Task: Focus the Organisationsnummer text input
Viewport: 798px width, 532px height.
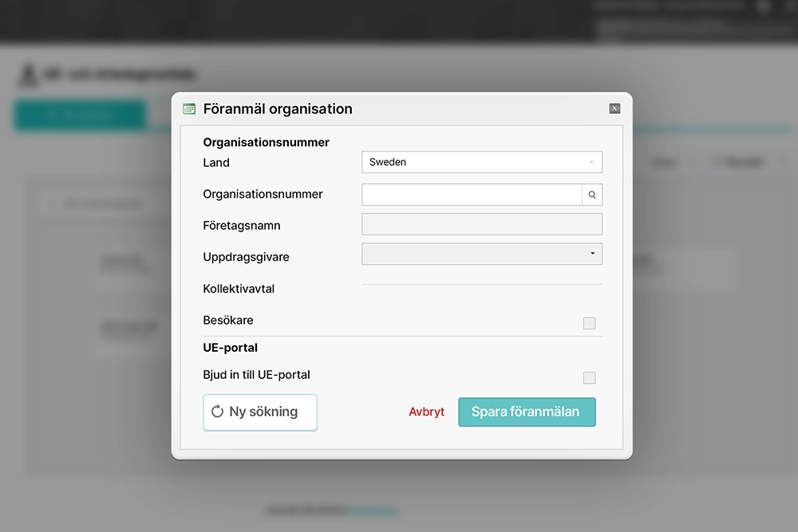Action: (x=472, y=195)
